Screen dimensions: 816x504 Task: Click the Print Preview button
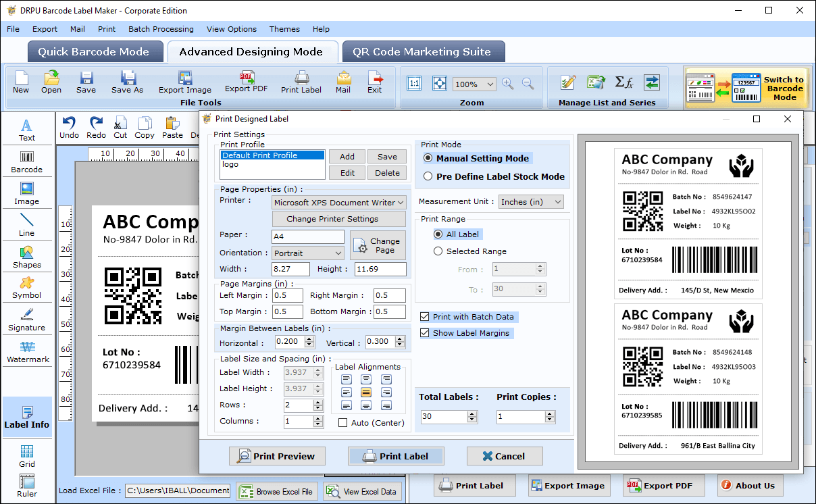[x=277, y=456]
